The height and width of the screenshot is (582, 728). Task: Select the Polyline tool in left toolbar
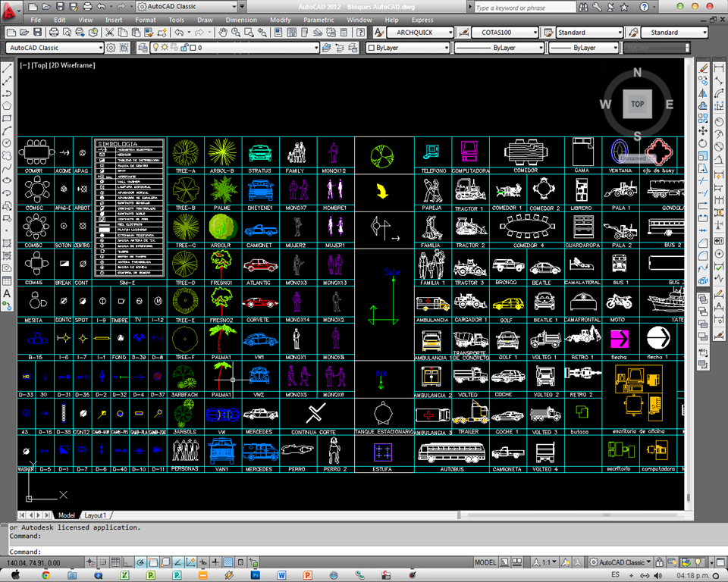[7, 94]
